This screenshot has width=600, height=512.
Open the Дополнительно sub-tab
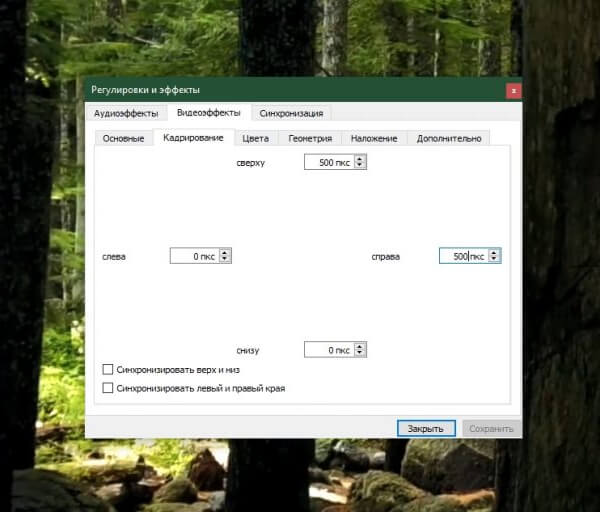point(449,138)
